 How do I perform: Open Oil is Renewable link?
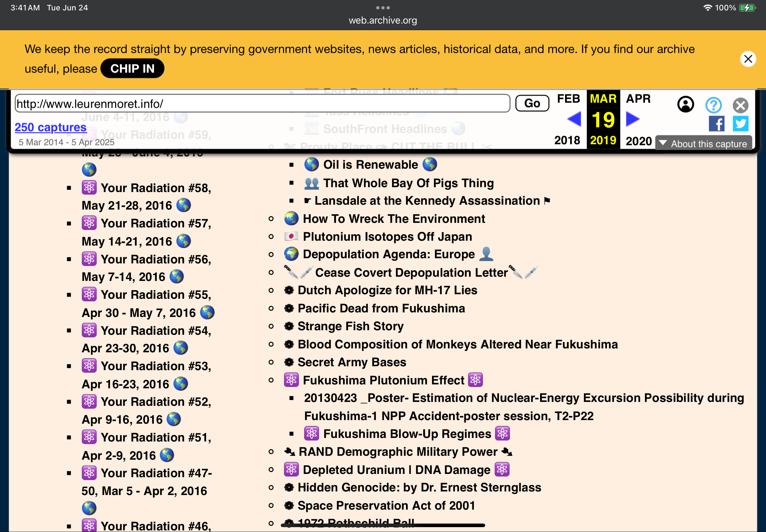(x=370, y=165)
